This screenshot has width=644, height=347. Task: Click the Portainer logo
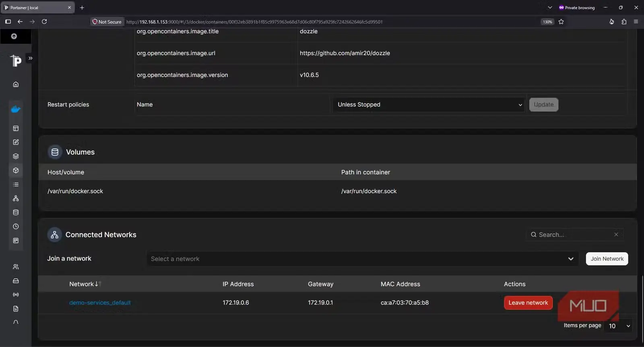click(15, 60)
